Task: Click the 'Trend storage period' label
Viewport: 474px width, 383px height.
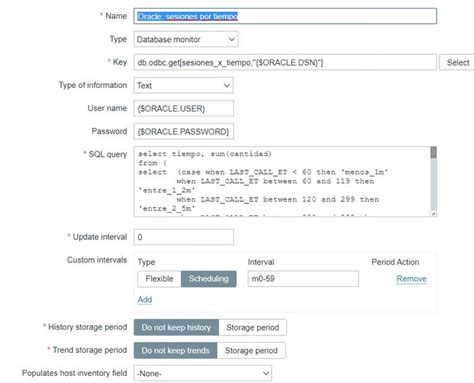Action: (x=90, y=350)
